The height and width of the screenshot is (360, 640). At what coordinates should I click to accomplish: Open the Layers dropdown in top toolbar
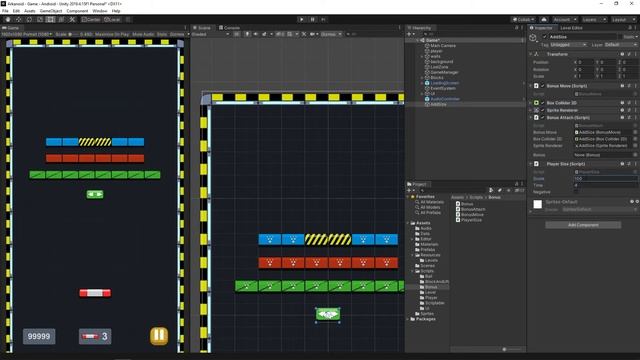point(593,19)
